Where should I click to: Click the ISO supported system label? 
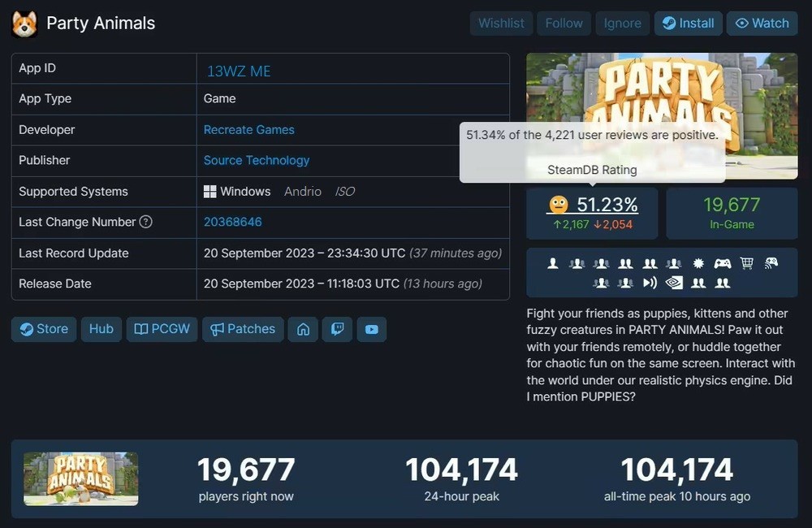coord(345,191)
